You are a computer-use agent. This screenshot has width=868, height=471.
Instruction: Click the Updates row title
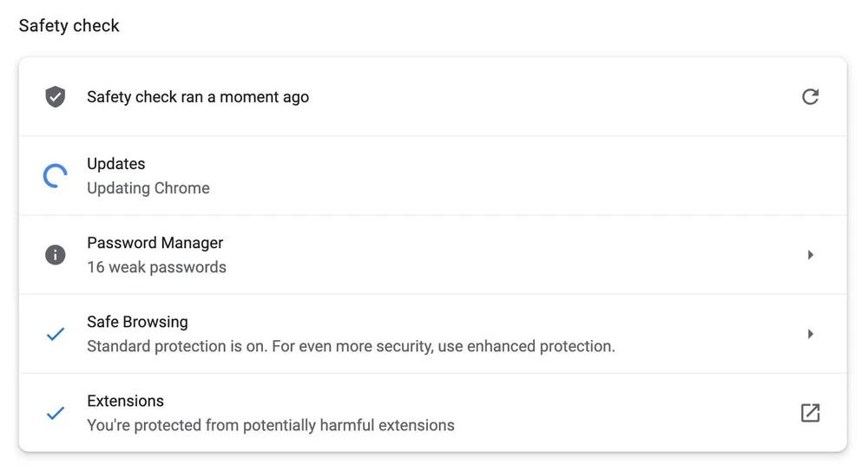pos(116,164)
